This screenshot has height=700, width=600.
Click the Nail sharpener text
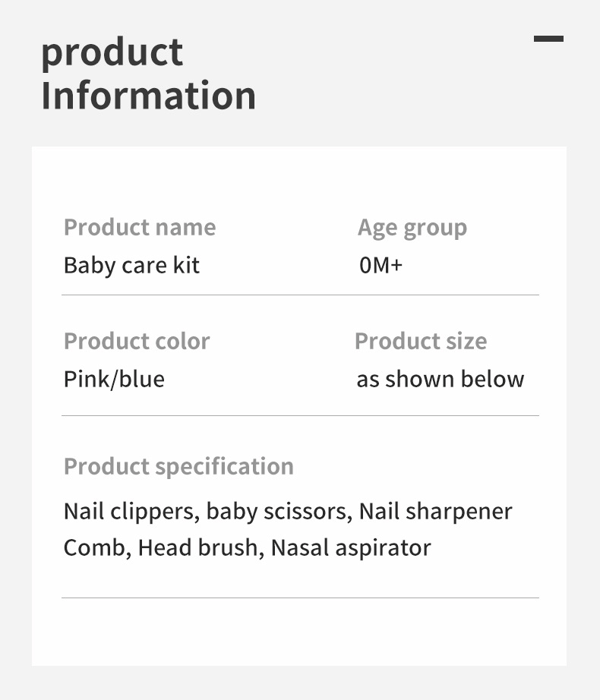point(435,511)
